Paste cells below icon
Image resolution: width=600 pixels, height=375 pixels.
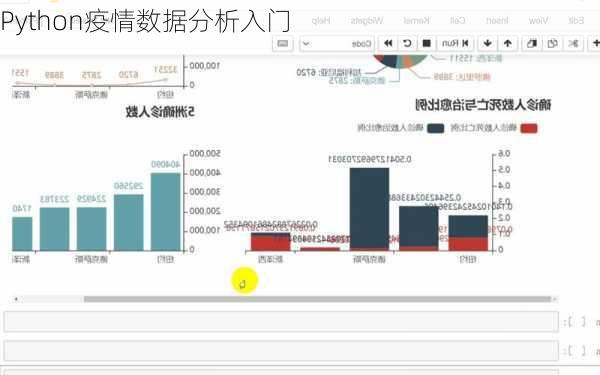pos(532,43)
